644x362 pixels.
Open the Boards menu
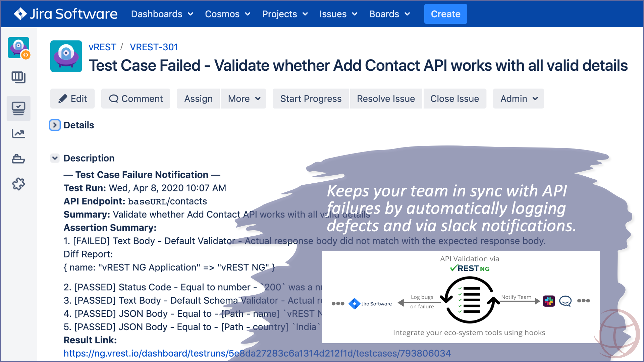point(390,14)
